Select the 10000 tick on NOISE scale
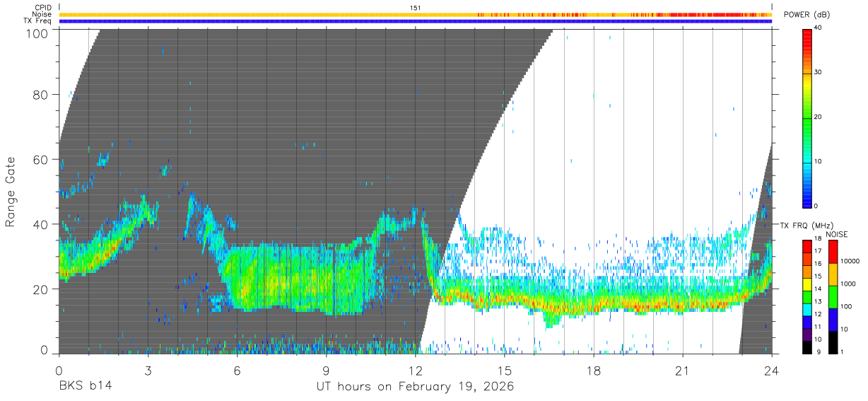 [849, 261]
